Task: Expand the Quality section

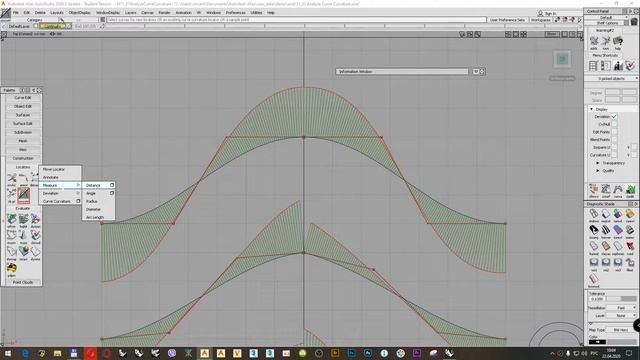Action: tap(598, 171)
